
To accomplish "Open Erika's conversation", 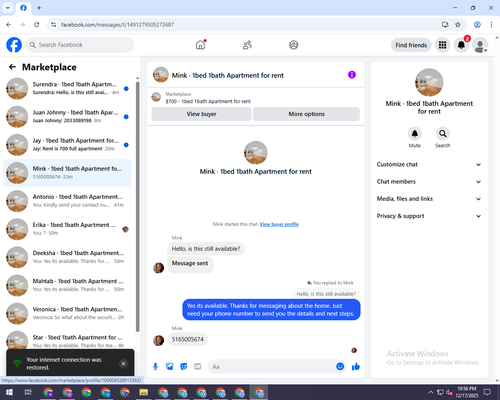I will tap(68, 229).
